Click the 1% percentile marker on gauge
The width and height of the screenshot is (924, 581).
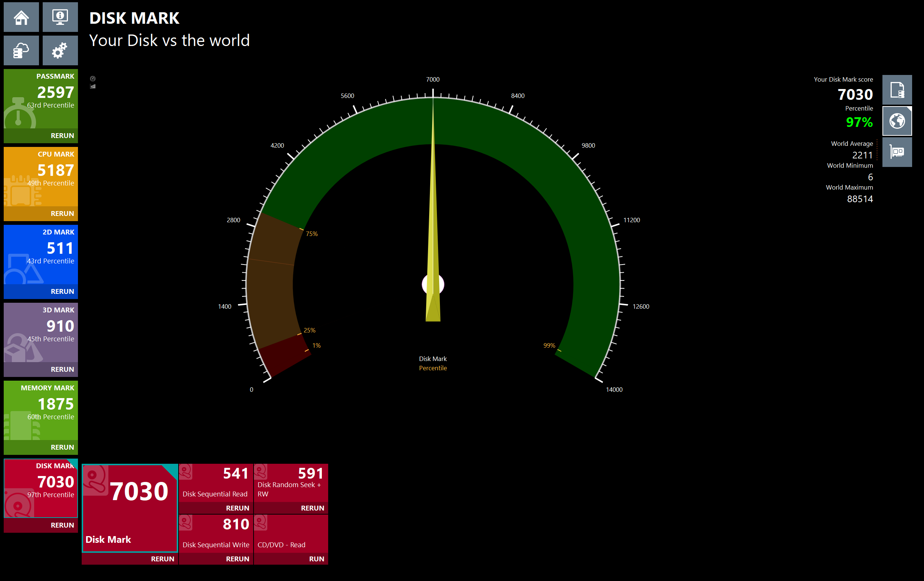(x=316, y=345)
